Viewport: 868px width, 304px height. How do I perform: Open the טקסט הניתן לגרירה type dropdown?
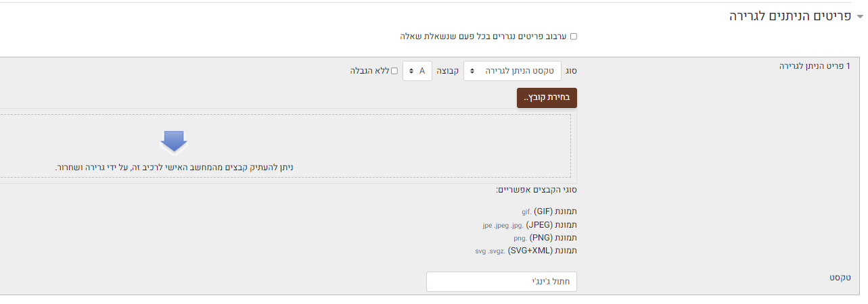pyautogui.click(x=512, y=71)
